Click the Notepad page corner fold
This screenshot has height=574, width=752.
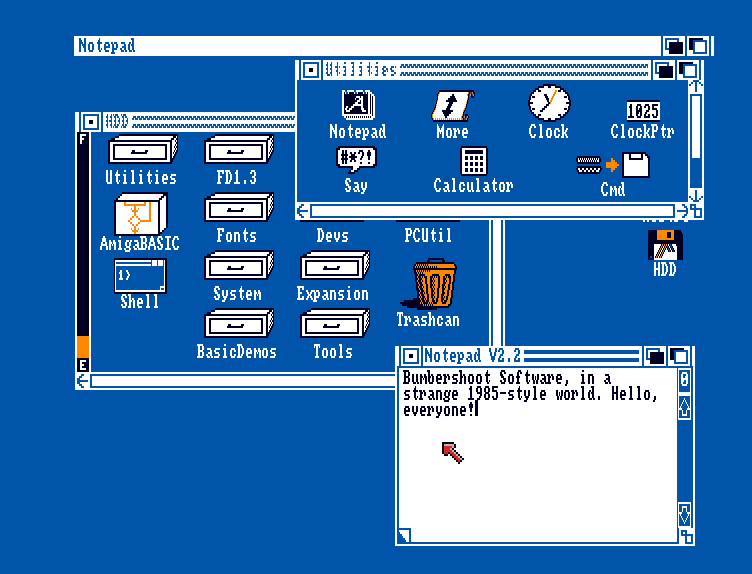click(404, 535)
